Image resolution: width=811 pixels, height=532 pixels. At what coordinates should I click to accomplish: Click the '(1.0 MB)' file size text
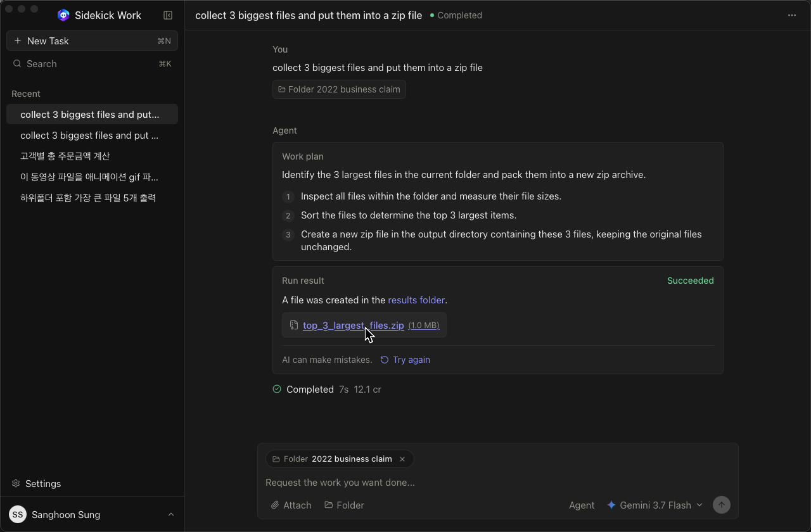point(424,326)
